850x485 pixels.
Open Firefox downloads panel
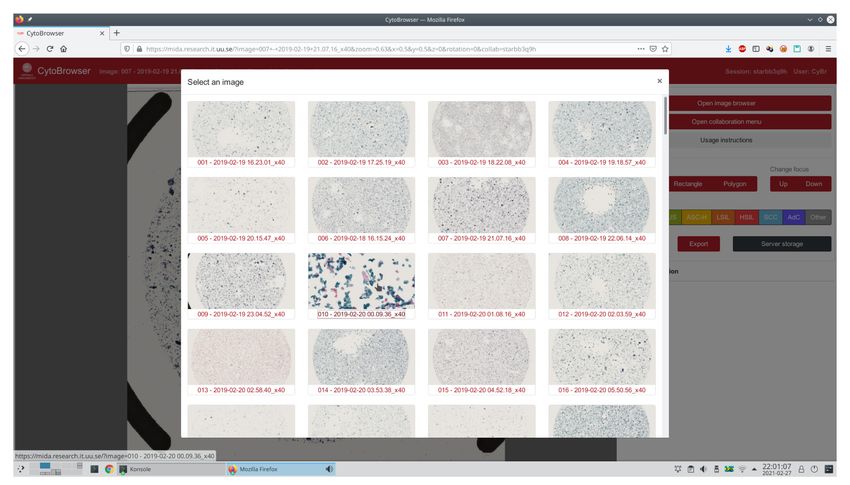coord(728,49)
